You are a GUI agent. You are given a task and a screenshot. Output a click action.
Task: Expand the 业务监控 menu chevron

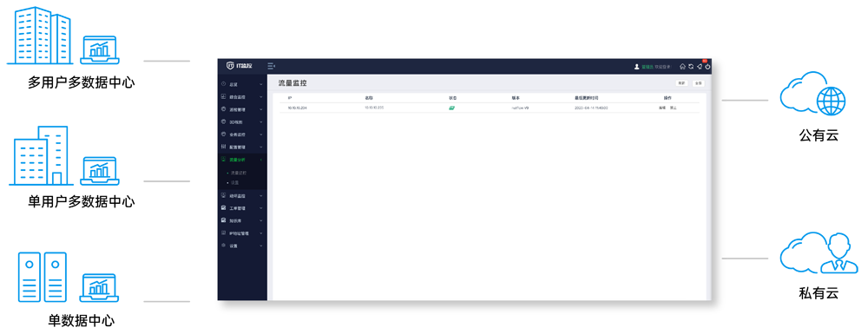pyautogui.click(x=260, y=134)
